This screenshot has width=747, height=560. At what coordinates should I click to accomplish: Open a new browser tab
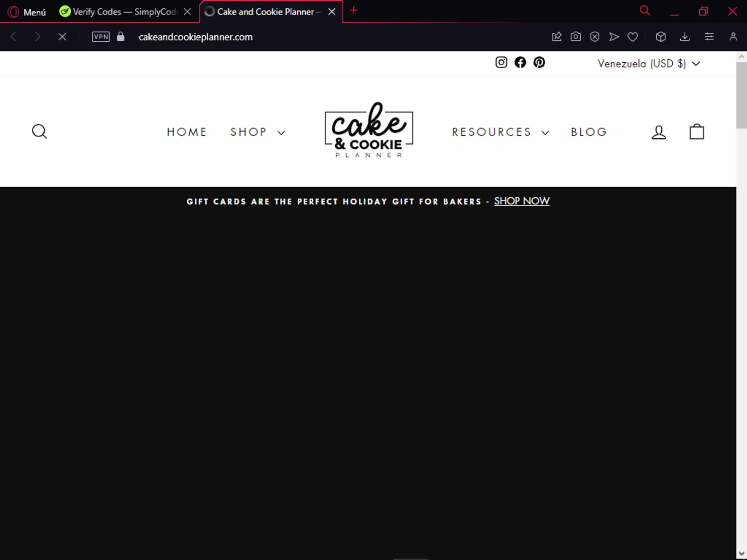coord(354,10)
